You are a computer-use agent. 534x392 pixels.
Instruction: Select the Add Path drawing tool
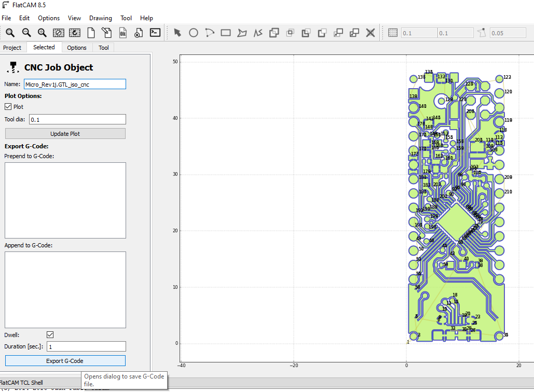(258, 33)
